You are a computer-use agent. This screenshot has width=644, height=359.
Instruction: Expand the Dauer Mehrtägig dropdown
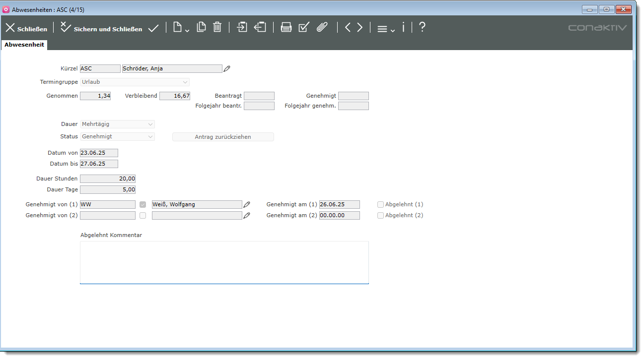118,124
